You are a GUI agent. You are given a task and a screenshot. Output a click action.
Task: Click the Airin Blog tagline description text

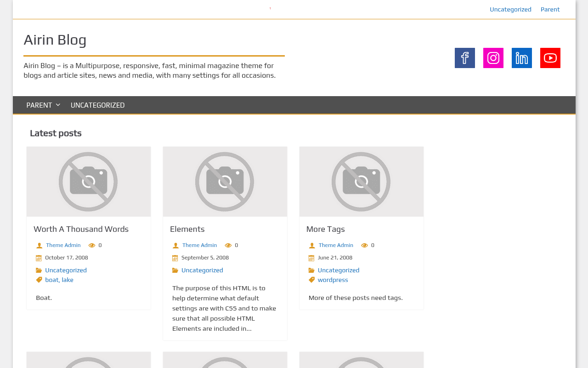point(150,70)
